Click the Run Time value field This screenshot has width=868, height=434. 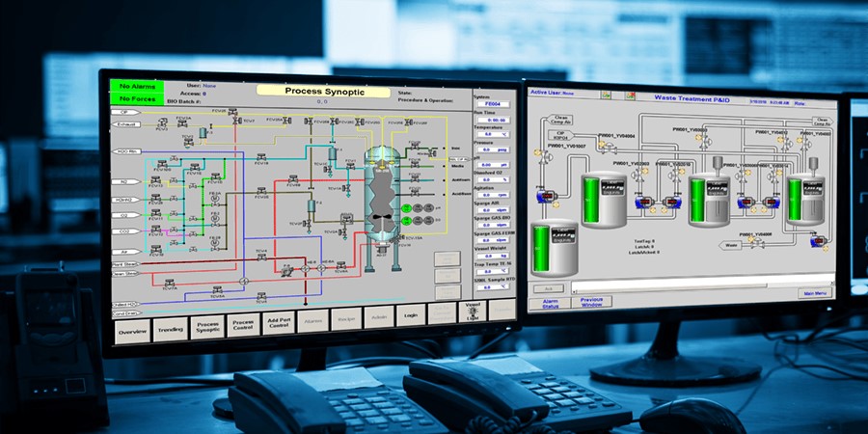point(494,121)
